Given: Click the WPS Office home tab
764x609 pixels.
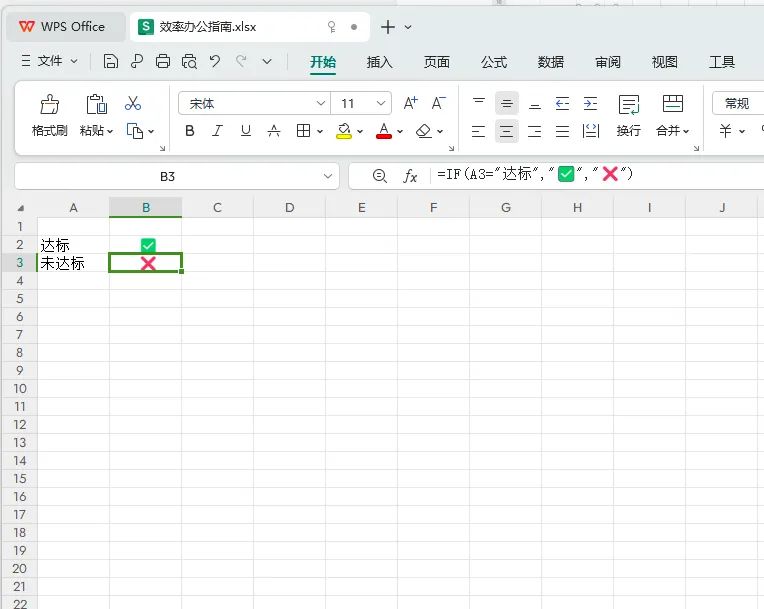Looking at the screenshot, I should (x=65, y=27).
